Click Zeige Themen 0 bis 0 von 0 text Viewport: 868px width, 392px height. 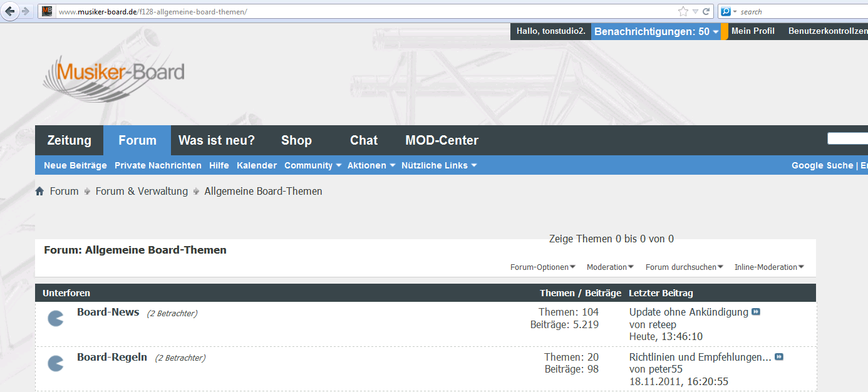611,239
